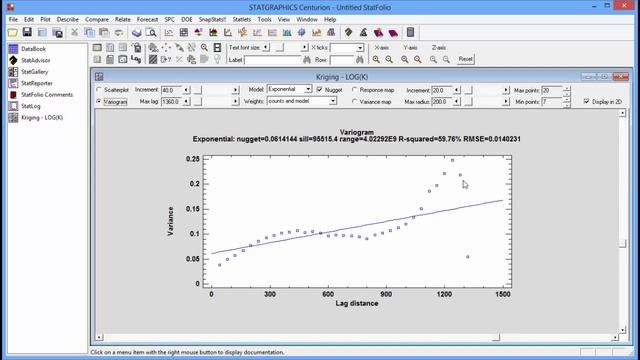Select the Variogram radio button

[x=99, y=101]
